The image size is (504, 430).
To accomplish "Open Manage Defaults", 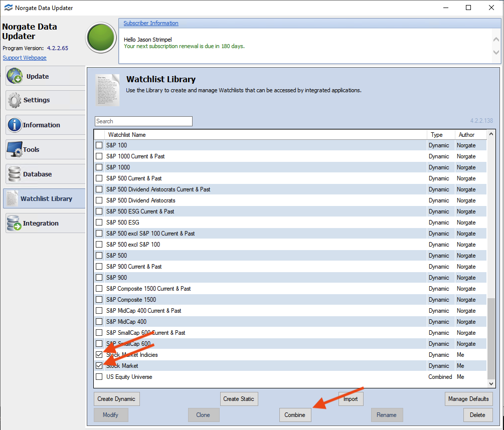I will coord(468,398).
